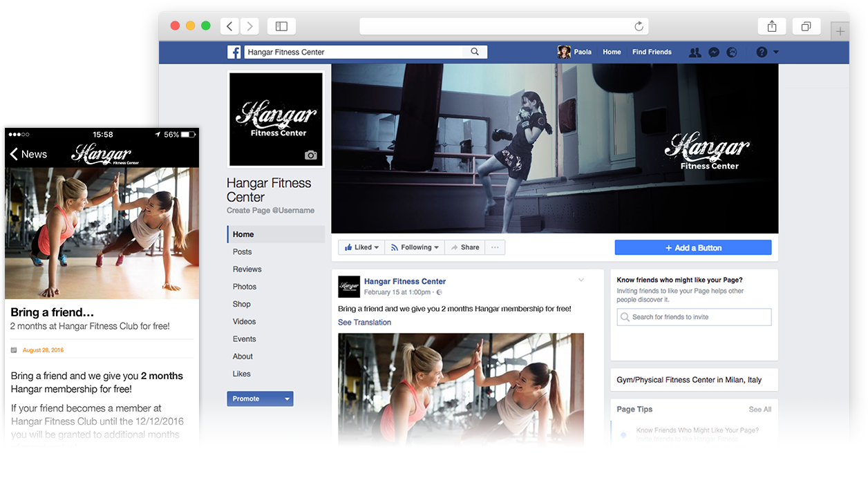The height and width of the screenshot is (498, 868).
Task: Click the camera icon on profile picture
Action: point(311,155)
